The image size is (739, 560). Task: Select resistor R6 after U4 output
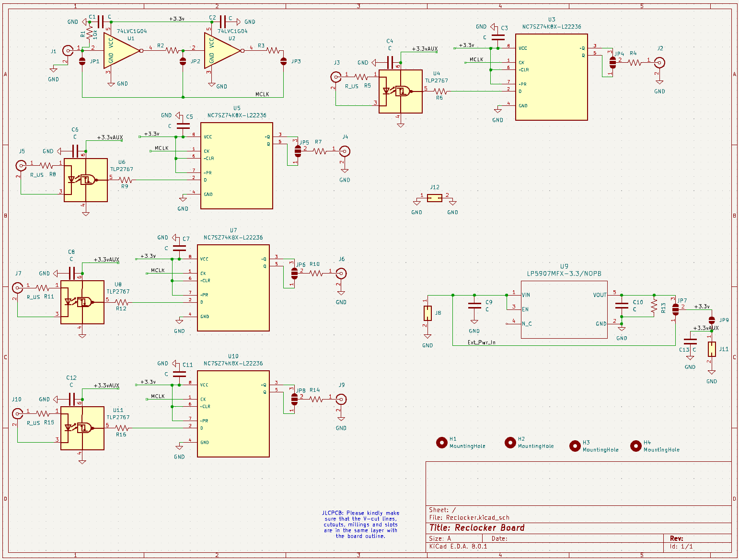(x=441, y=91)
